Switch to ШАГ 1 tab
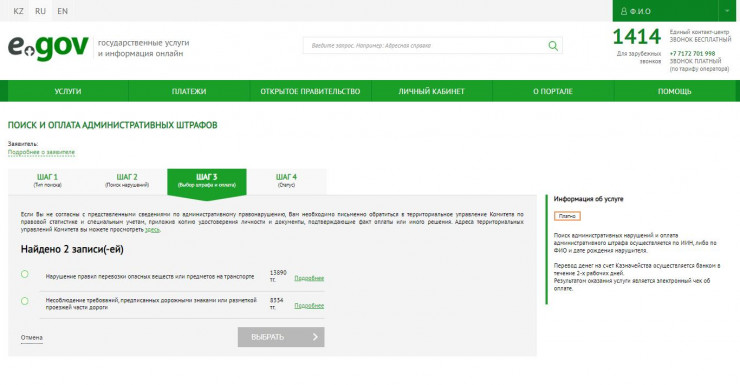The width and height of the screenshot is (740, 385). tap(48, 181)
